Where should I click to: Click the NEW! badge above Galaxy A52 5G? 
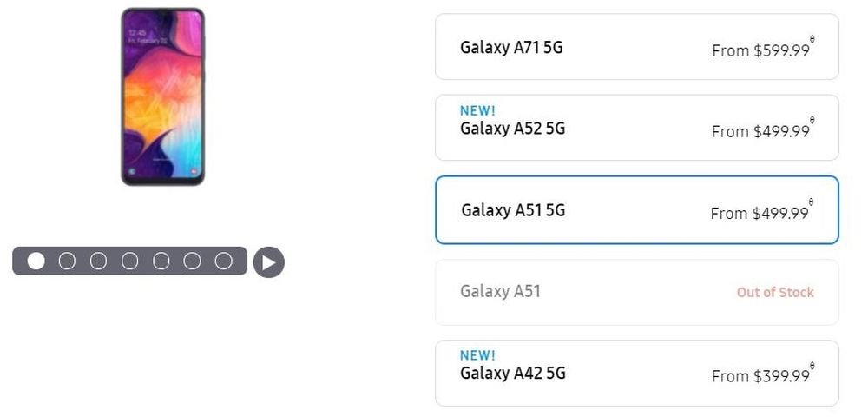click(477, 110)
